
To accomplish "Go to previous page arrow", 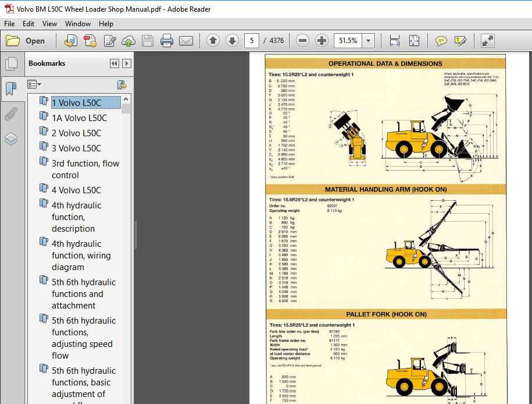I will (213, 41).
